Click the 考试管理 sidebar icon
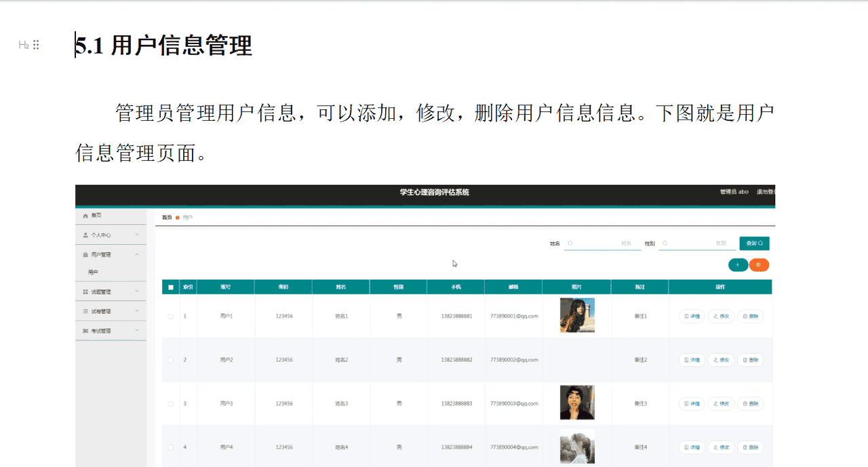Image resolution: width=868 pixels, height=467 pixels. [85, 329]
